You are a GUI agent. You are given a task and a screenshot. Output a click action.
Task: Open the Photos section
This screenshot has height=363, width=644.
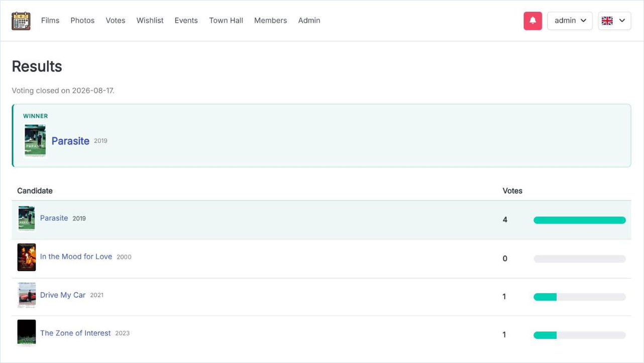point(82,21)
